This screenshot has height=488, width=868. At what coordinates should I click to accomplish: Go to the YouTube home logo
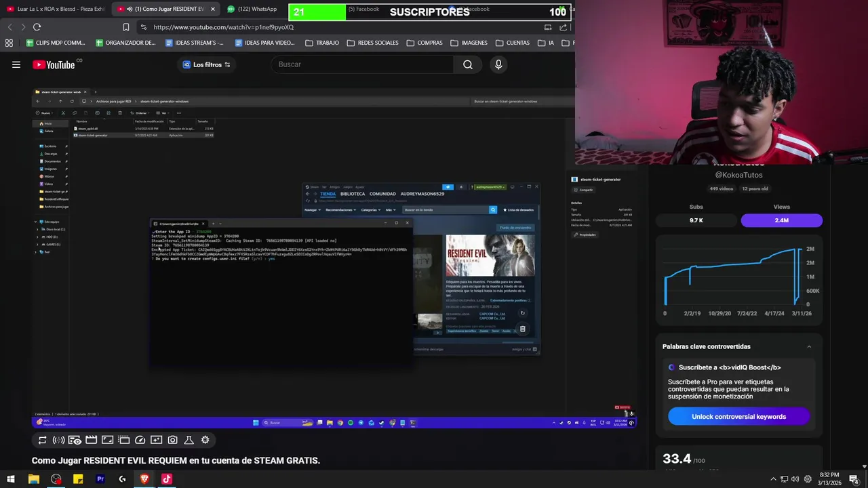pyautogui.click(x=54, y=64)
